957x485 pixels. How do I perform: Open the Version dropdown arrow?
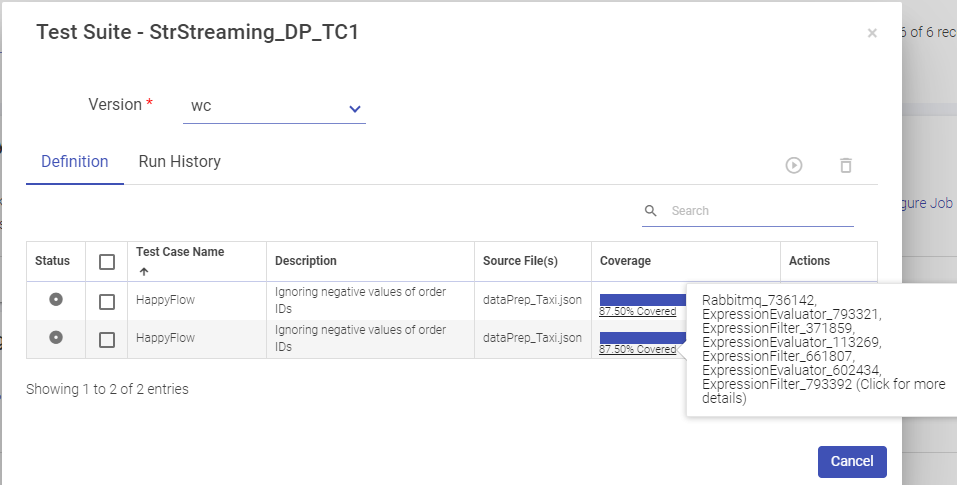[354, 109]
